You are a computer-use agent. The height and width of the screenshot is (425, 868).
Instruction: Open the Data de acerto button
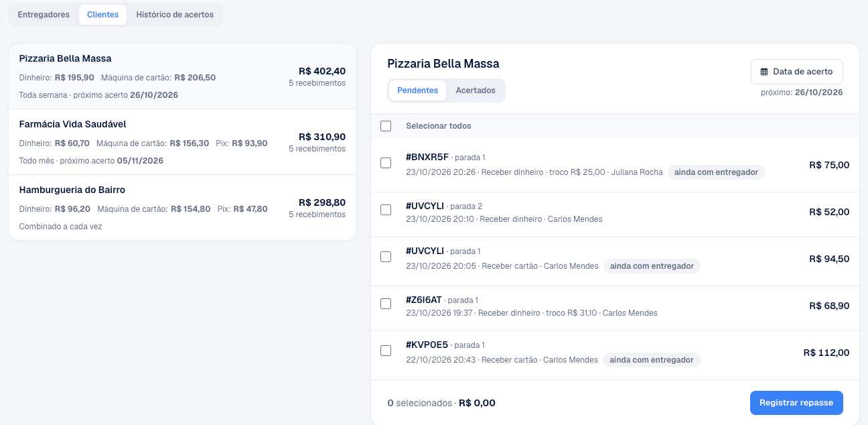[797, 72]
